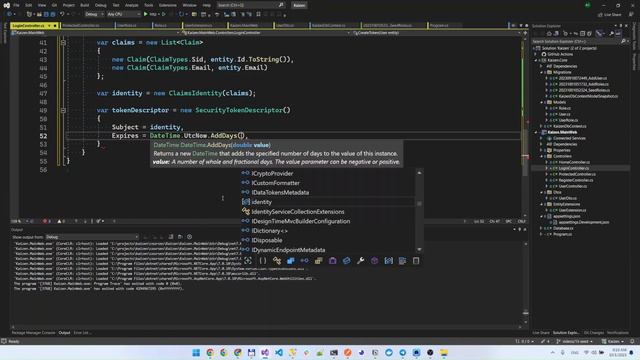Click the Live Share button
This screenshot has width=640, height=360.
pos(609,15)
